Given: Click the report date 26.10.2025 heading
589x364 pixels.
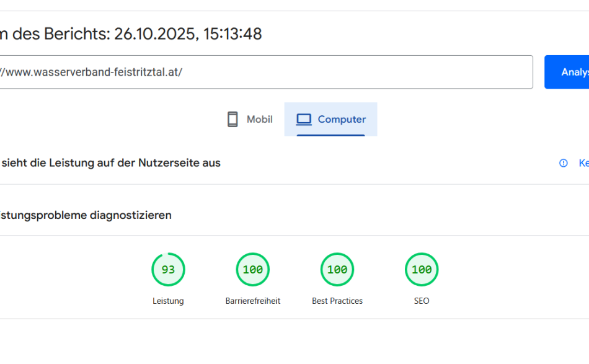Looking at the screenshot, I should (x=131, y=34).
